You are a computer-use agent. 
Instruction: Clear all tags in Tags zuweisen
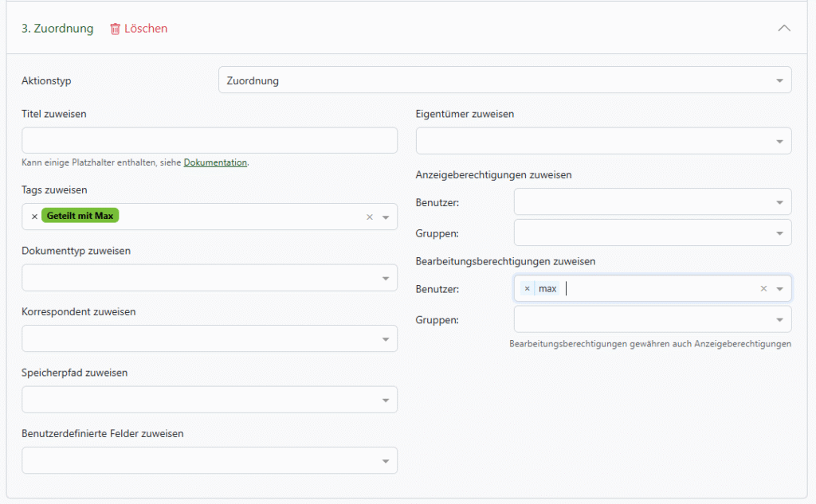click(x=369, y=217)
